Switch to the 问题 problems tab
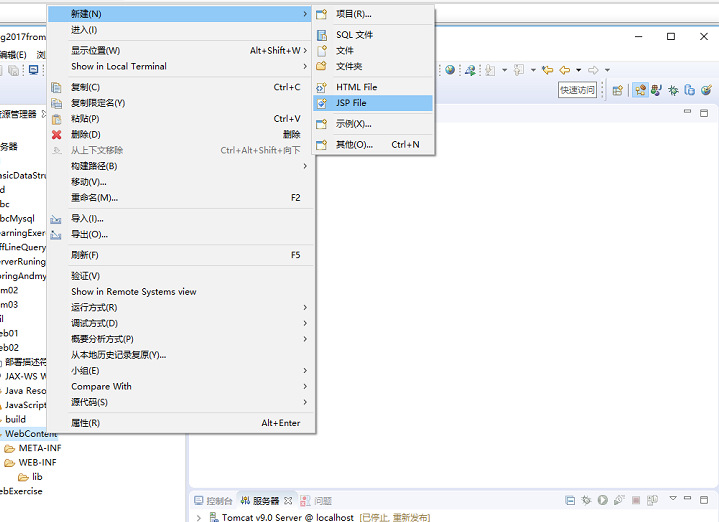This screenshot has width=719, height=522. coord(316,501)
